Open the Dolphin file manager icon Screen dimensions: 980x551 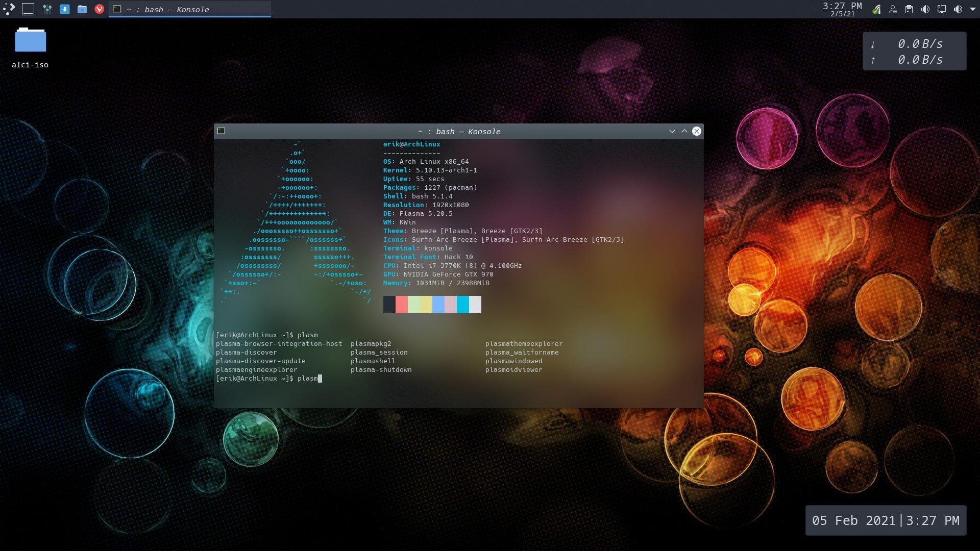pos(82,9)
